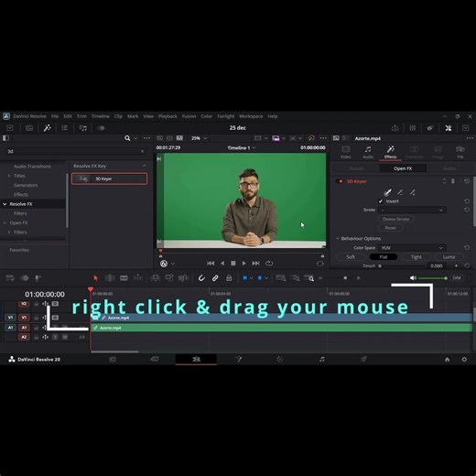
Task: Go to Project Manager home icon
Action: [447, 360]
